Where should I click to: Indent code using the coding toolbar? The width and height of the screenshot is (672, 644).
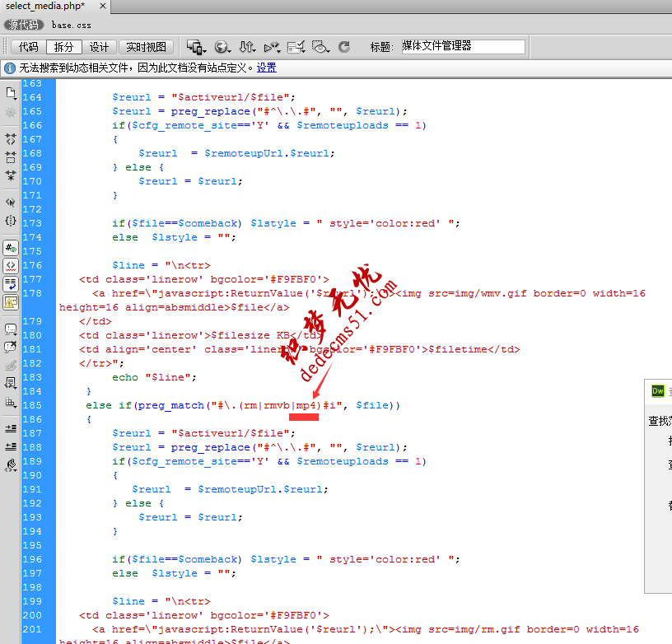click(11, 428)
